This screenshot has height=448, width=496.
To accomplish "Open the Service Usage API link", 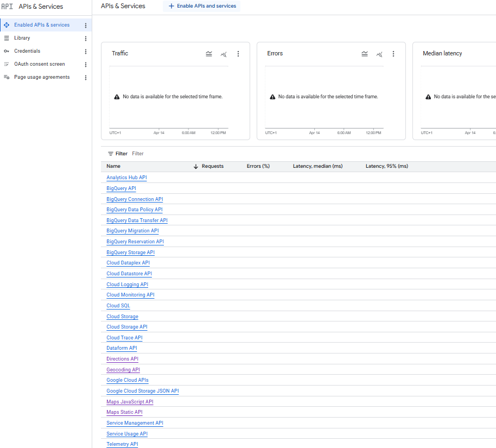I will (x=127, y=433).
